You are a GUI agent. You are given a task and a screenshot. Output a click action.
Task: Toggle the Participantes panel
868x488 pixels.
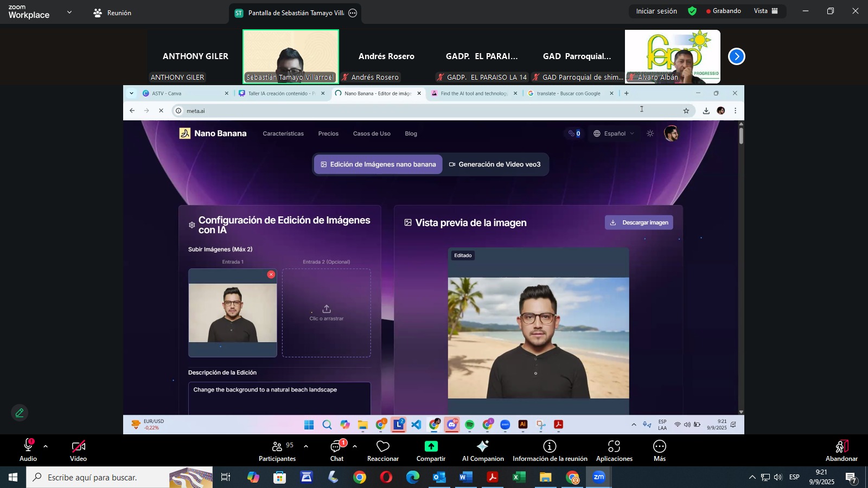coord(277,446)
